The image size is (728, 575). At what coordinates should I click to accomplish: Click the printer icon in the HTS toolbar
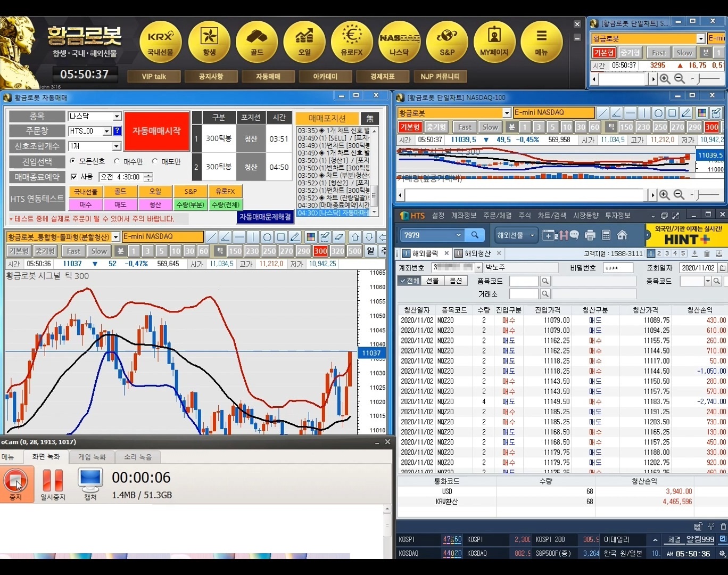(590, 235)
